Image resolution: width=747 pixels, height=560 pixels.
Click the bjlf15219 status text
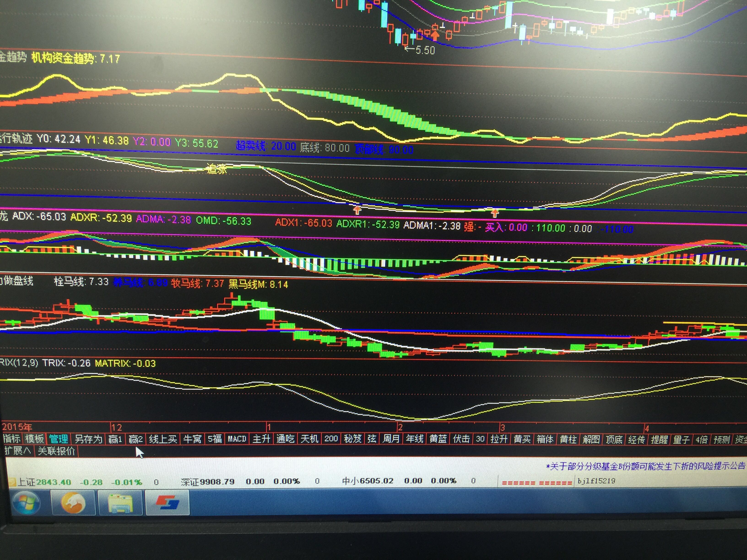(x=596, y=481)
